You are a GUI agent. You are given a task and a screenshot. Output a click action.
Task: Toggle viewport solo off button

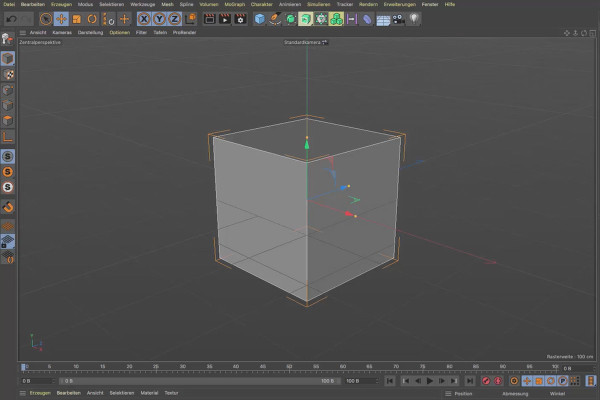8,157
